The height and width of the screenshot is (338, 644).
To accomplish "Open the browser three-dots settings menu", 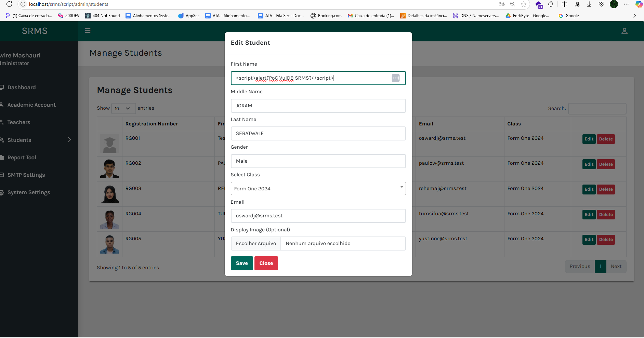I will click(x=626, y=4).
